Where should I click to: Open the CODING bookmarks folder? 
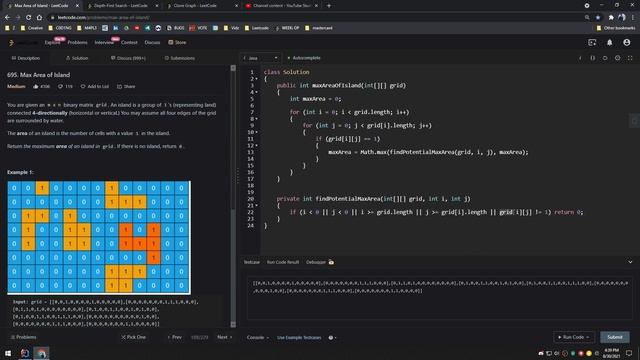(x=60, y=28)
